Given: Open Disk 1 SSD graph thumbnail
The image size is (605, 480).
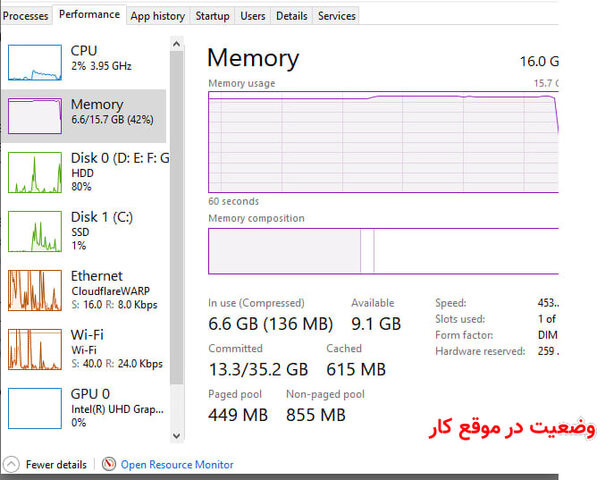Looking at the screenshot, I should click(34, 231).
